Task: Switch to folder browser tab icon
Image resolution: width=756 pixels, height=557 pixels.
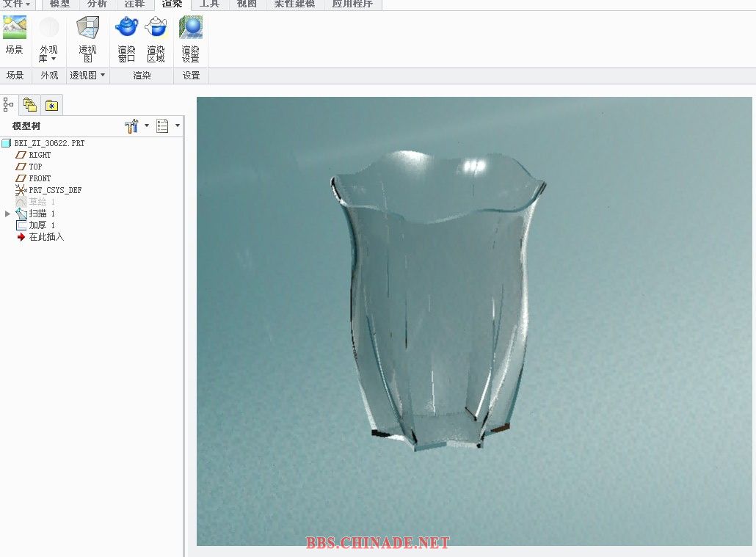Action: pyautogui.click(x=30, y=105)
